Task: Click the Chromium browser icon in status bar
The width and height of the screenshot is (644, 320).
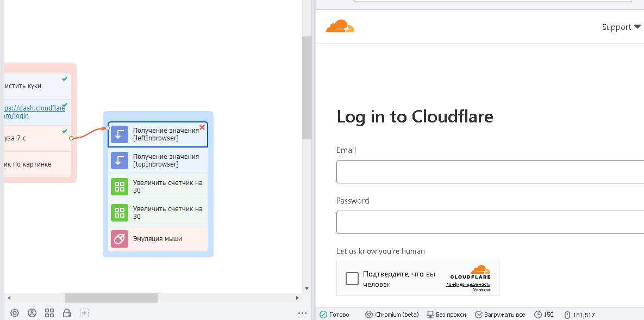Action: pos(369,315)
